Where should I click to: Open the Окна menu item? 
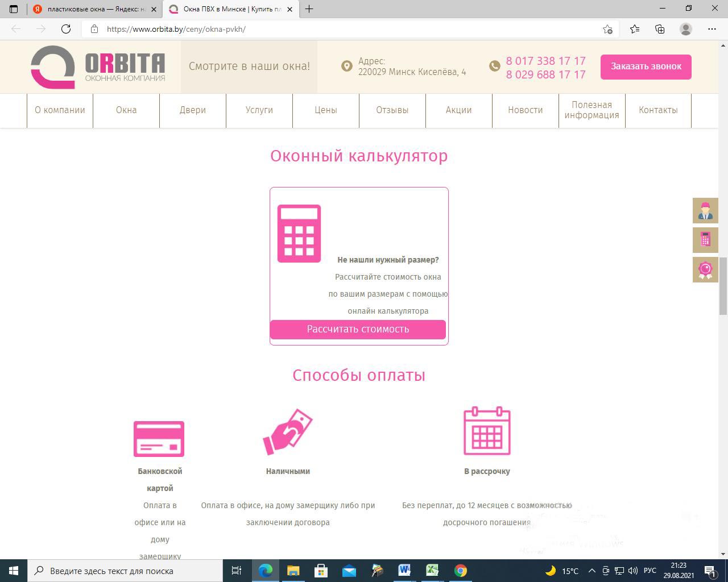pyautogui.click(x=126, y=110)
